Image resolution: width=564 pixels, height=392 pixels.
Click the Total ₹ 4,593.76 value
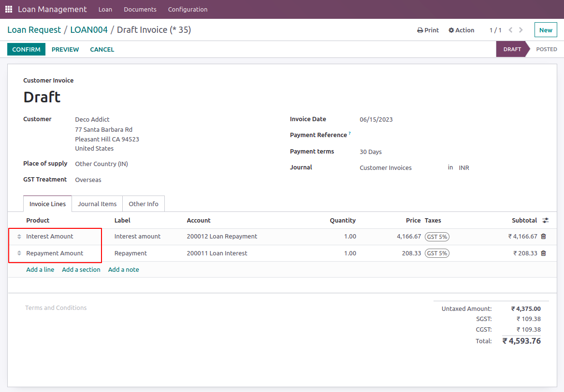[521, 341]
